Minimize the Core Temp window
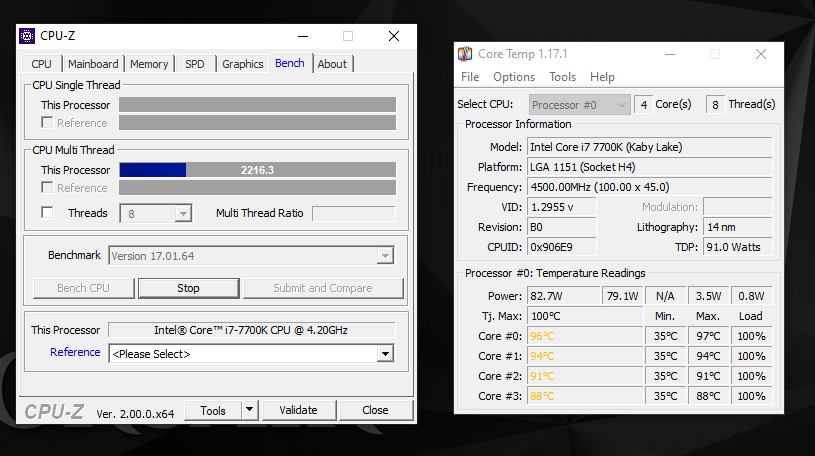This screenshot has height=456, width=815. 670,54
